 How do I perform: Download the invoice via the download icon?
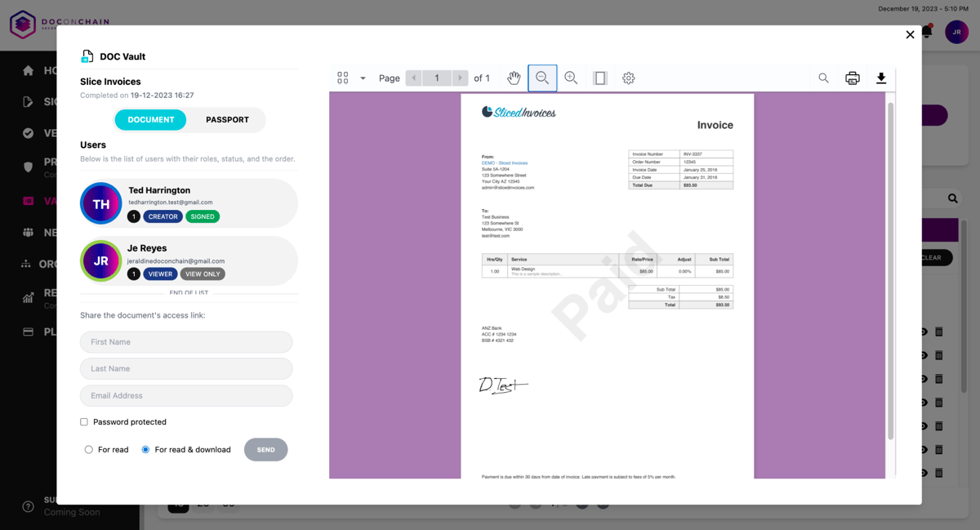pyautogui.click(x=880, y=78)
